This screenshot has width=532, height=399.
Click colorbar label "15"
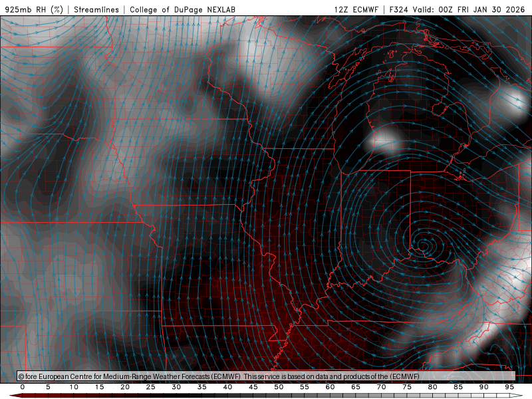pyautogui.click(x=99, y=387)
